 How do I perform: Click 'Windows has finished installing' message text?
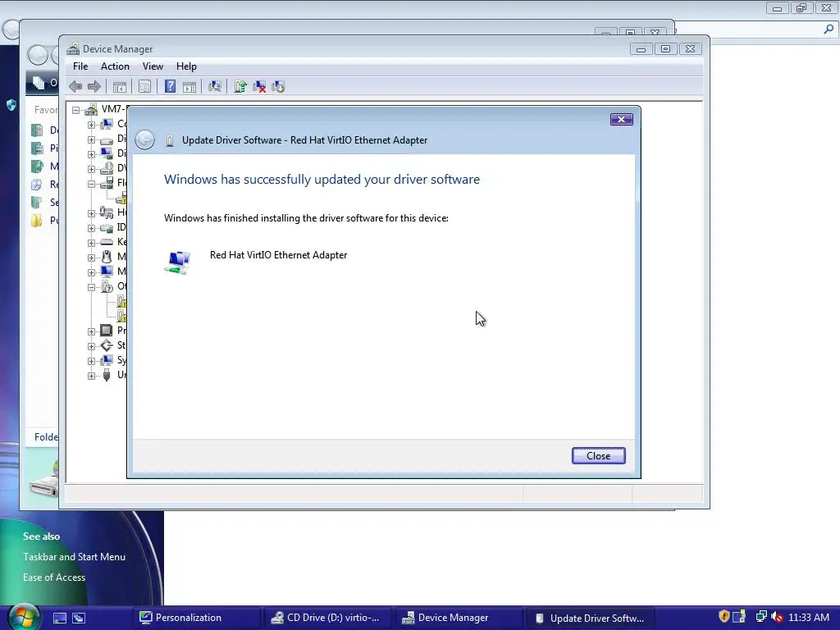click(307, 218)
